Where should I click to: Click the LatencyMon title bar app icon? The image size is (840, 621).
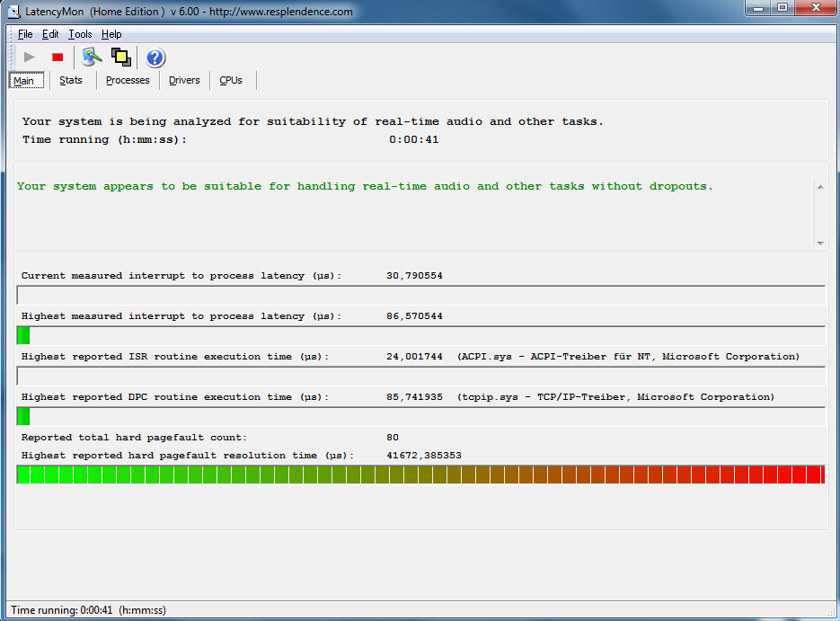(14, 12)
